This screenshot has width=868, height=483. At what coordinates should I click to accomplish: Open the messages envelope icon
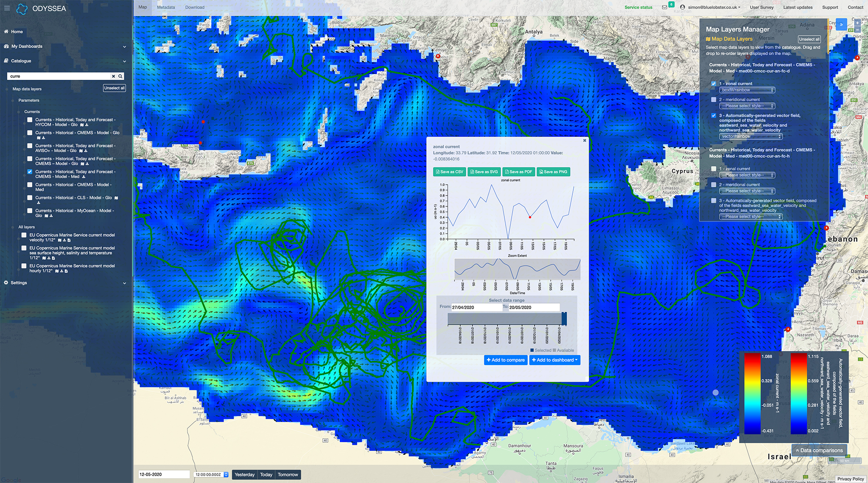tap(664, 7)
